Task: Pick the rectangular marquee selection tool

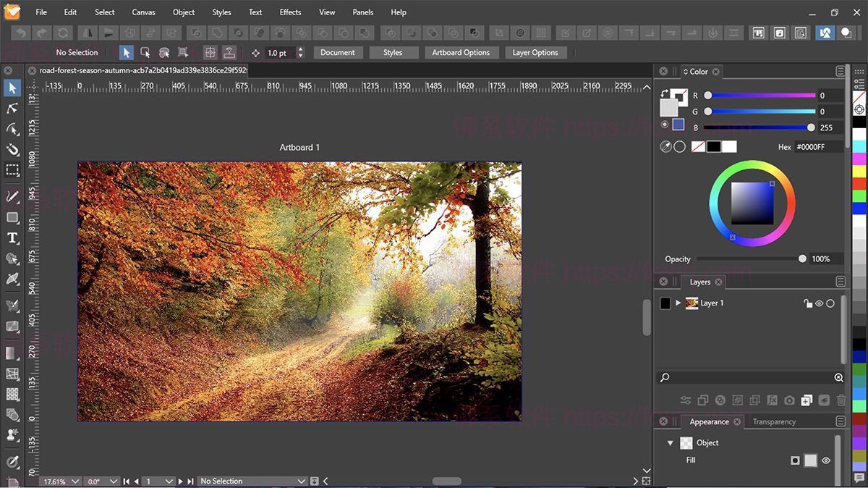Action: pos(12,171)
